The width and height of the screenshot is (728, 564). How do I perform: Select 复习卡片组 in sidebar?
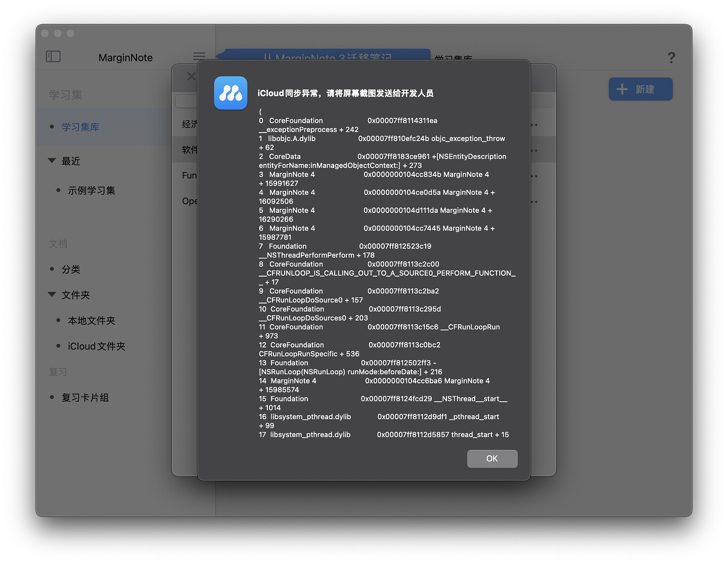pos(85,398)
